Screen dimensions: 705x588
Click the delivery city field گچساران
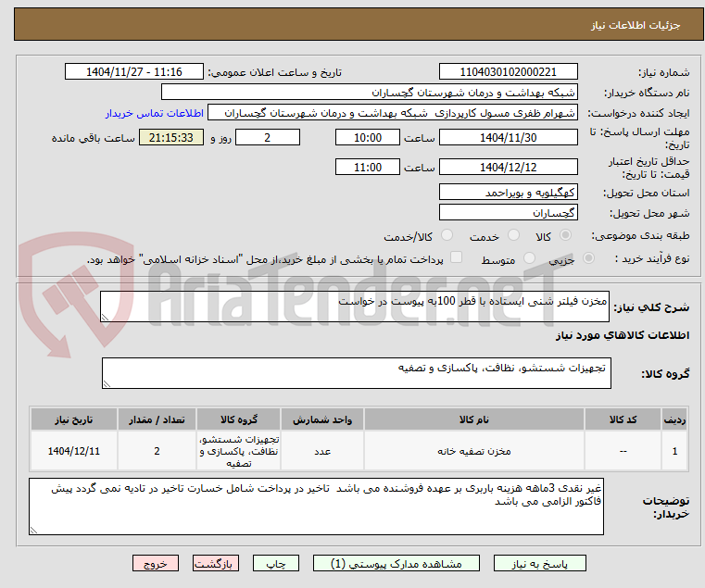[x=508, y=212]
